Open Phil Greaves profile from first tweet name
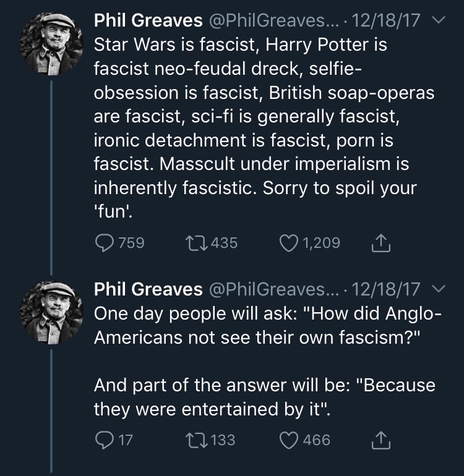This screenshot has height=476, width=464. point(148,21)
